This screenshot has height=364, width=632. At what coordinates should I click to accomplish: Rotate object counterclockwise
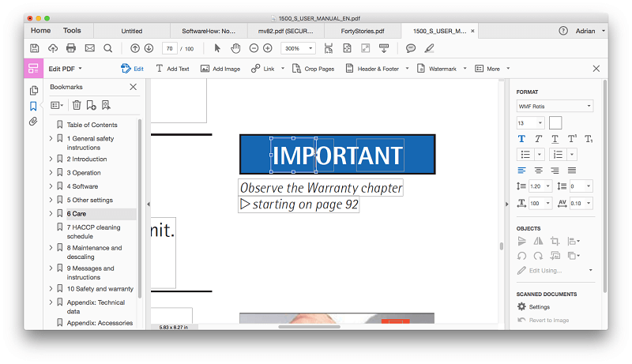tap(522, 256)
